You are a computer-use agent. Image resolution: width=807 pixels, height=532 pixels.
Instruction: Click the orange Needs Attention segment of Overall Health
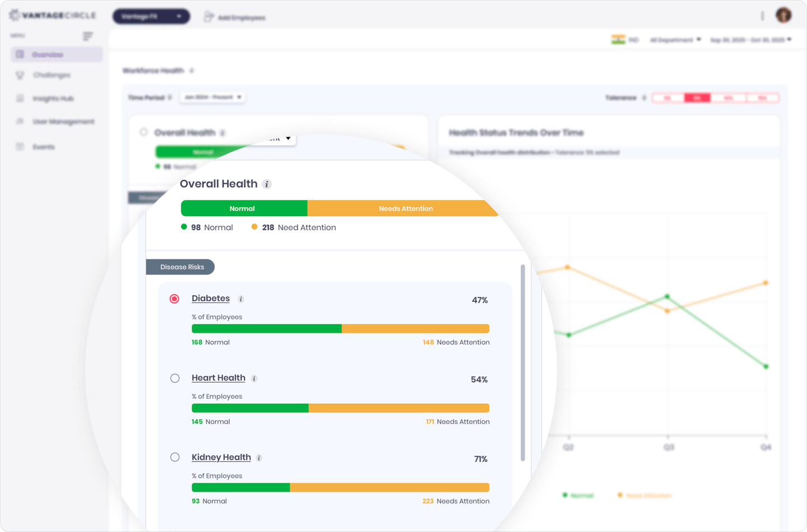[x=402, y=208]
